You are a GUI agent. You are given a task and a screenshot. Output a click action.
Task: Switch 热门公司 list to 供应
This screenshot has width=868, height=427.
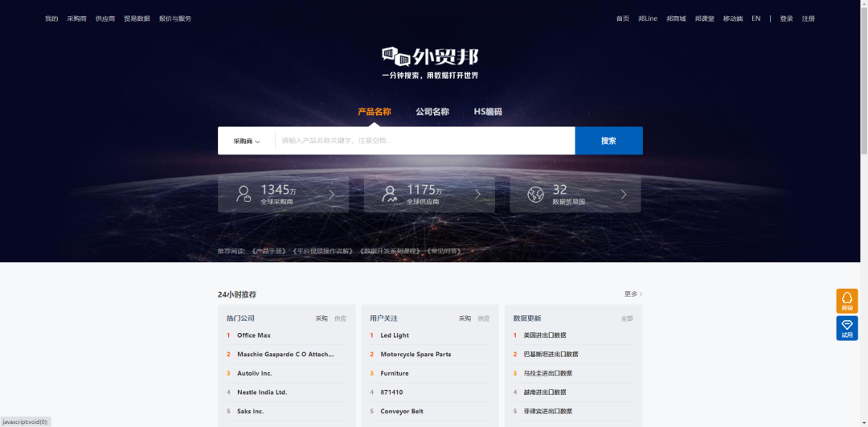pos(341,318)
